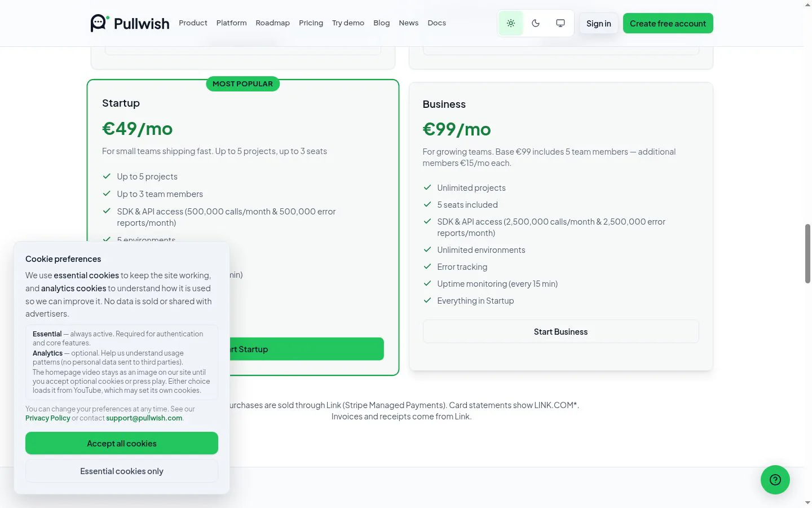The height and width of the screenshot is (508, 812).
Task: Click Create free account button
Action: pos(668,23)
